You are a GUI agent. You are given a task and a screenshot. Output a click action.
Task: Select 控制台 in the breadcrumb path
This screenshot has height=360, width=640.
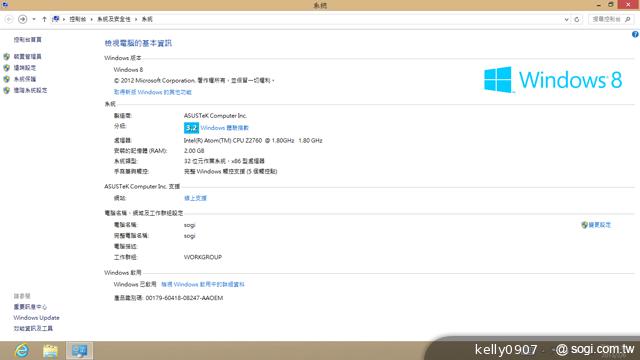[78, 19]
